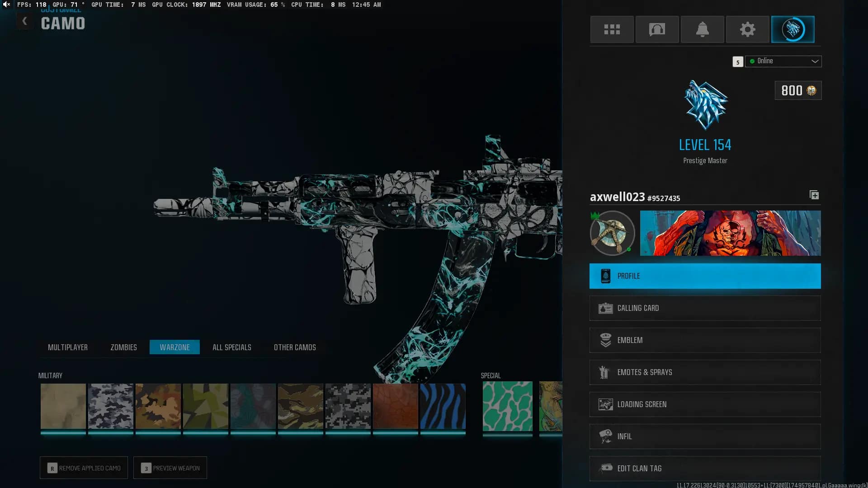The width and height of the screenshot is (868, 488).
Task: Switch to the Zombies camo tab
Action: coord(123,347)
